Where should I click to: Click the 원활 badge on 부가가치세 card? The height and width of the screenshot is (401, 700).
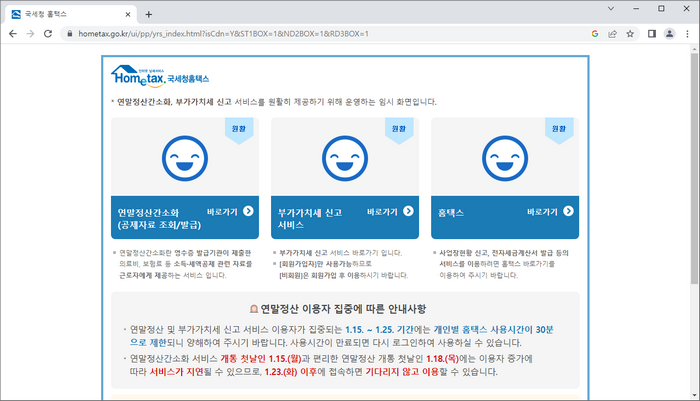[x=399, y=129]
